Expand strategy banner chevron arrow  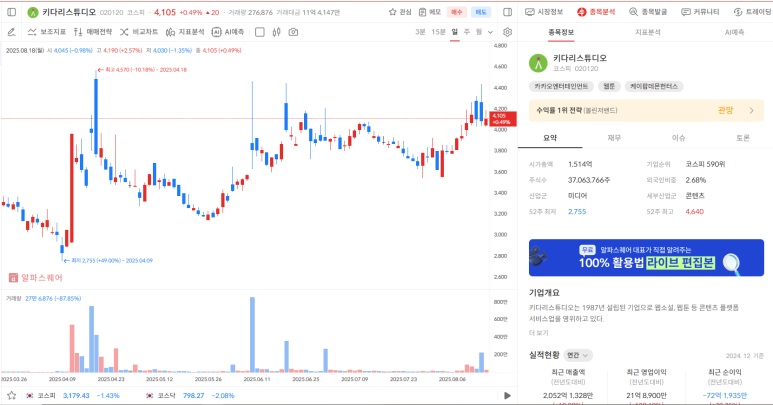pyautogui.click(x=752, y=110)
